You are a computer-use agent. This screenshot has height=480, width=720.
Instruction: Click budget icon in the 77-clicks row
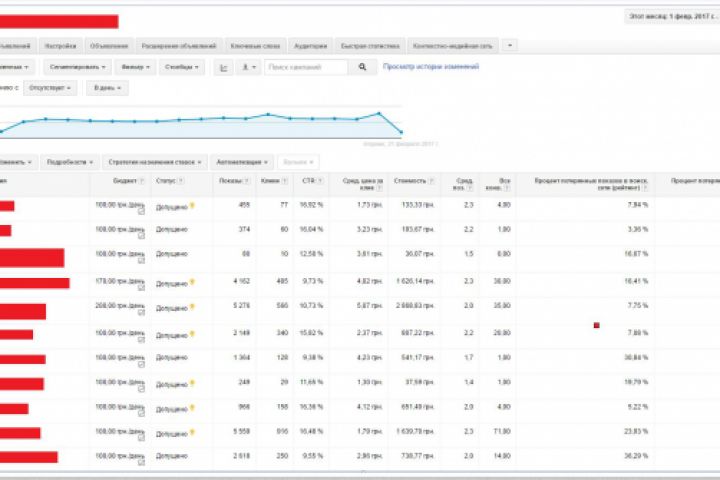click(x=141, y=211)
